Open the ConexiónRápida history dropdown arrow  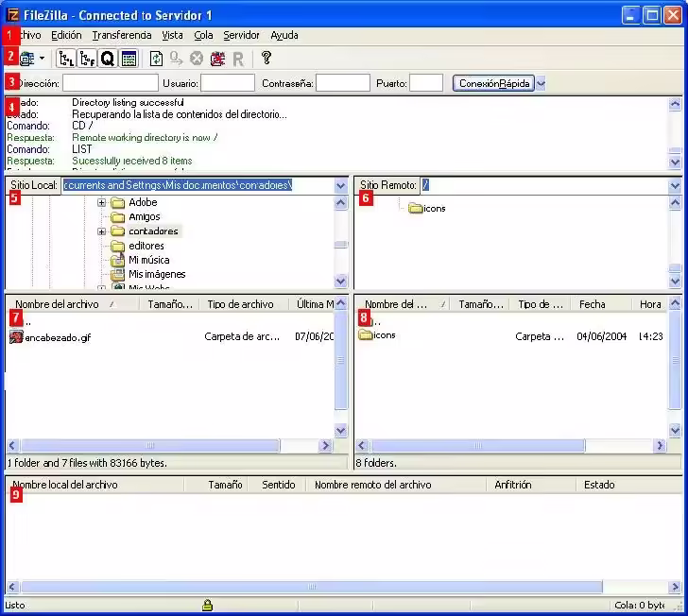(x=541, y=83)
